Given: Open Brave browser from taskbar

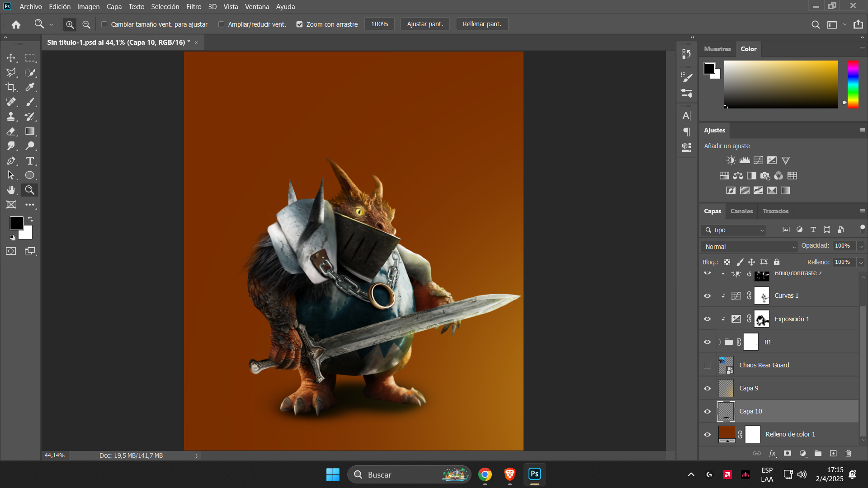Looking at the screenshot, I should point(510,474).
